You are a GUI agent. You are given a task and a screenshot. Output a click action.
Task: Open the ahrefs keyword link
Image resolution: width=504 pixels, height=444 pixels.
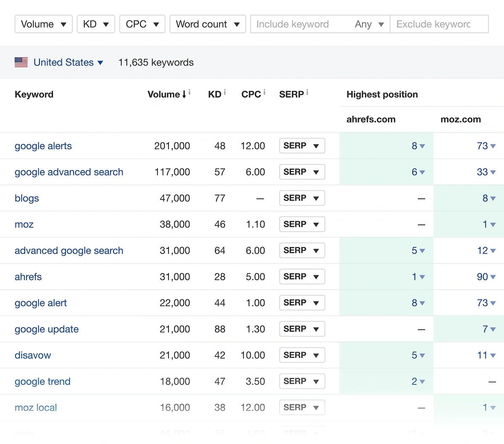click(28, 276)
